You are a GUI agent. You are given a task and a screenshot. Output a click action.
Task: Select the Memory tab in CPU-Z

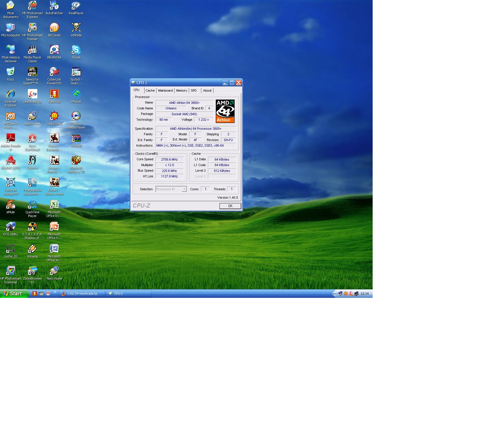[182, 90]
